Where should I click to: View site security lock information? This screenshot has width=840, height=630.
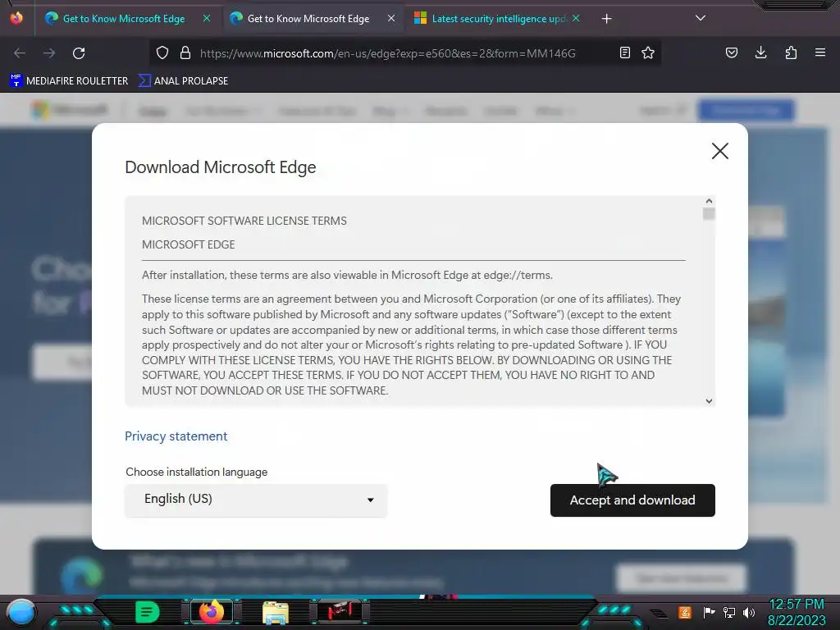[x=185, y=52]
